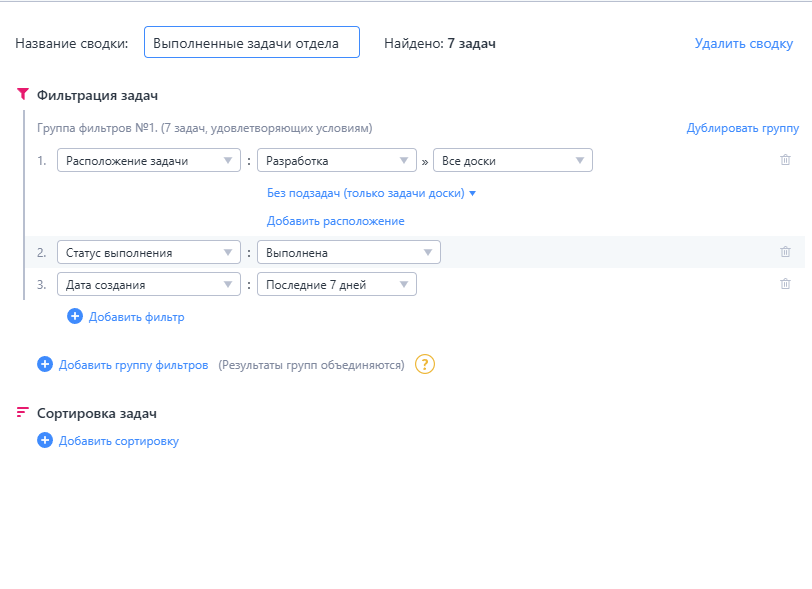Click the Удалить сводку link
This screenshot has height=589, width=812.
point(743,43)
